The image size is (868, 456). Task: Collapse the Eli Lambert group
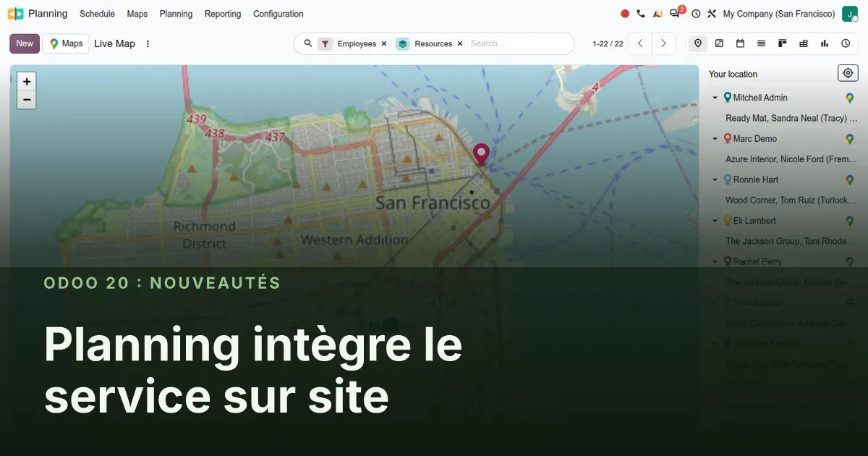tap(715, 221)
